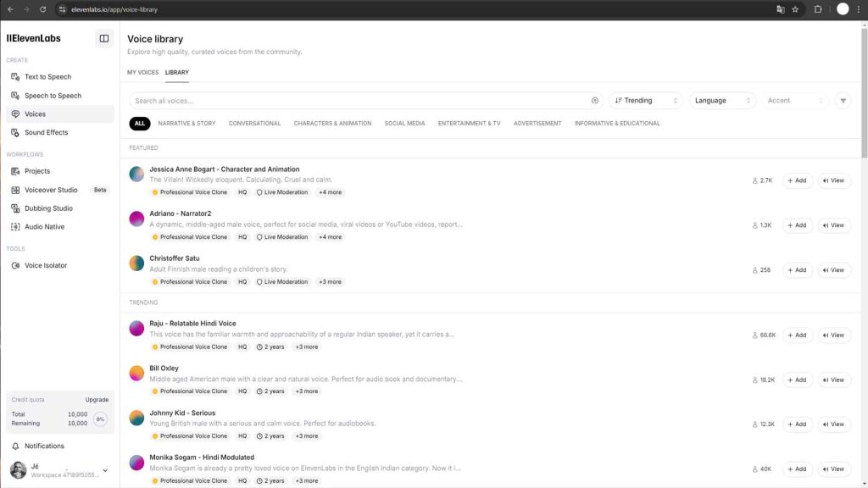Image resolution: width=868 pixels, height=488 pixels.
Task: View Bill Oxley voice
Action: 834,380
